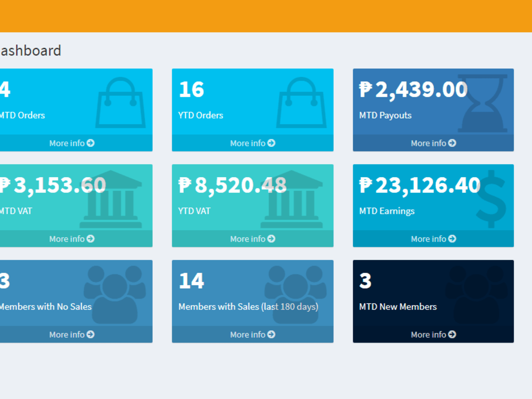Open More info for MTD VAT
Image resolution: width=532 pixels, height=399 pixels.
(x=72, y=239)
